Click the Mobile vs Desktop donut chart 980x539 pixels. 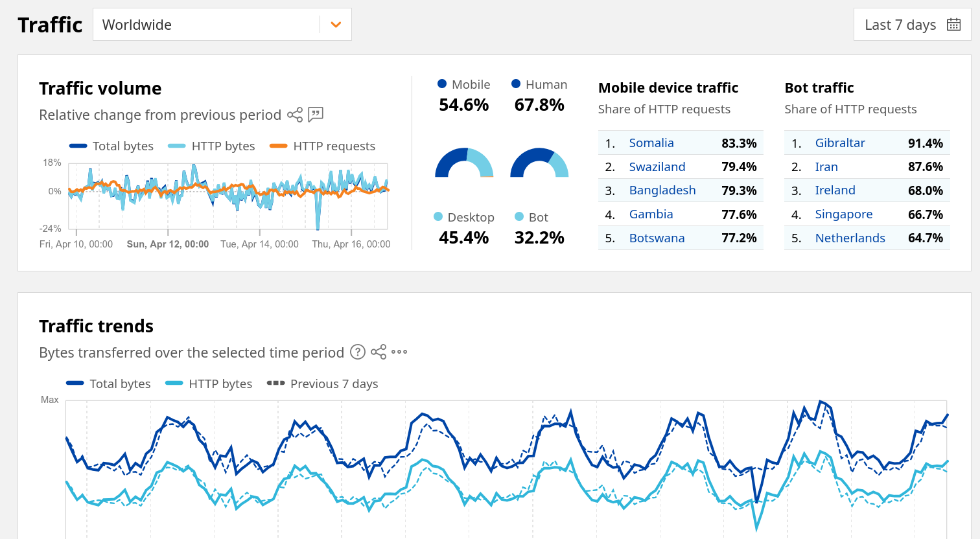464,163
